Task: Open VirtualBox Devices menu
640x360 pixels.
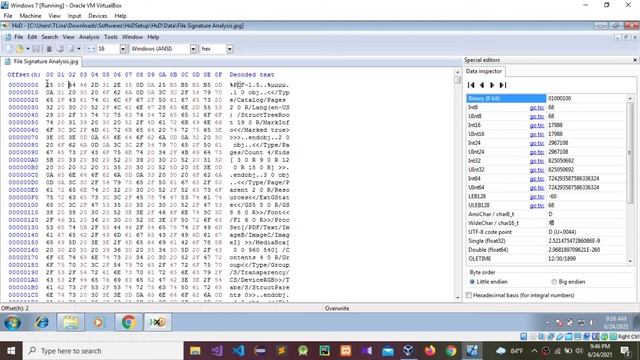Action: pyautogui.click(x=98, y=16)
